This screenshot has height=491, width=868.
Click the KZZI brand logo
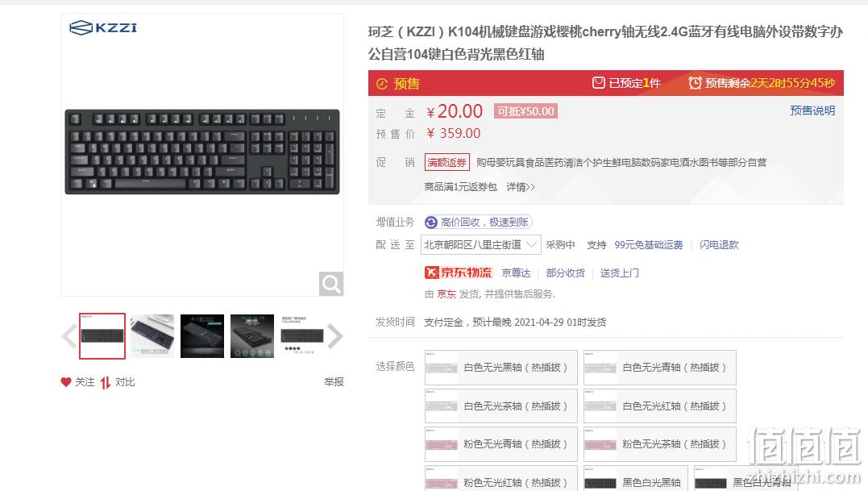coord(103,27)
